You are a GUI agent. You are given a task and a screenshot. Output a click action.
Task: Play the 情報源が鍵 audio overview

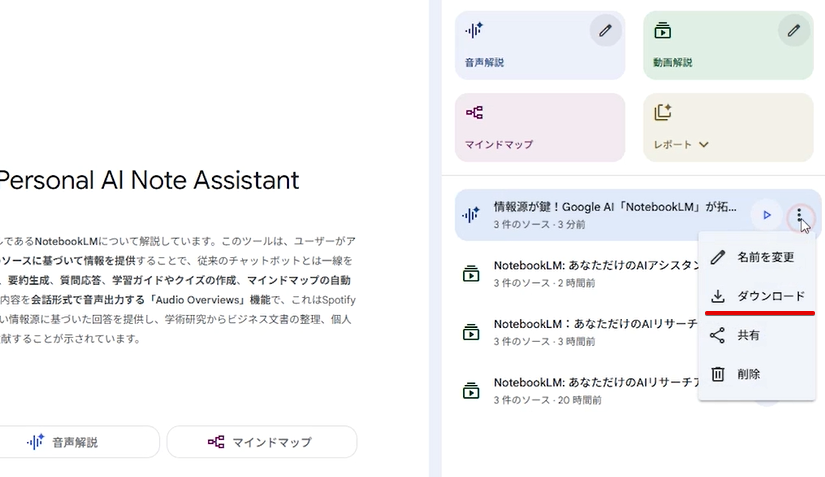coord(766,215)
